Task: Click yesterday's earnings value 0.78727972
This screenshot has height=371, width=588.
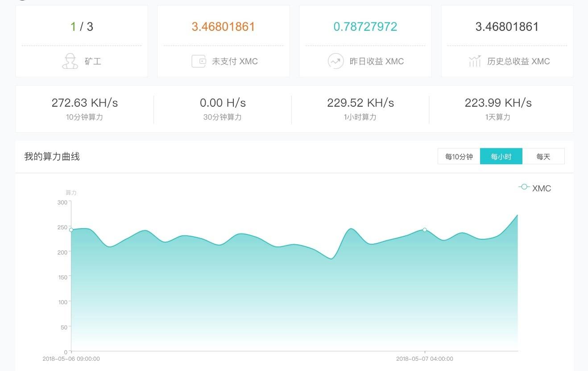Action: coord(365,27)
